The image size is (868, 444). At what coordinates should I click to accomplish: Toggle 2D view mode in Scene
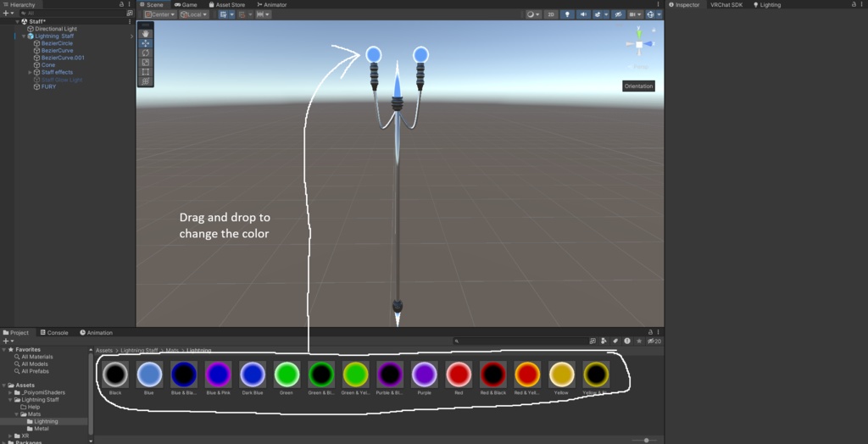tap(551, 14)
